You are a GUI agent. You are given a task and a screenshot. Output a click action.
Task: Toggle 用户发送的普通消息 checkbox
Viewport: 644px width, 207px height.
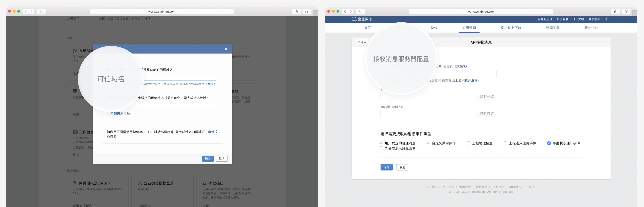(x=381, y=143)
